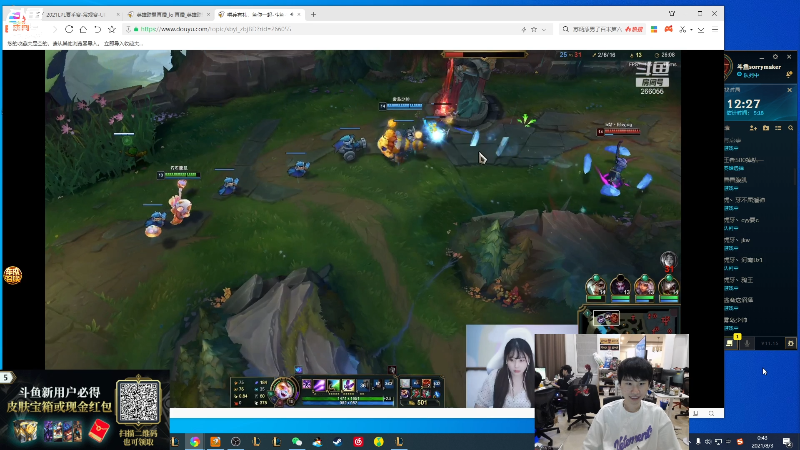
Task: Close the queue timer panel
Action: click(790, 90)
